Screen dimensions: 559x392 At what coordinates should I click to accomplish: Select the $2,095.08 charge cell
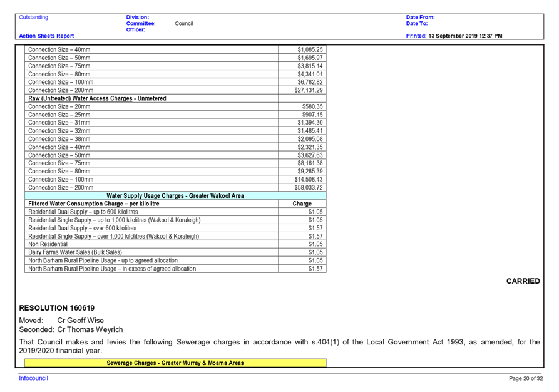pos(302,139)
